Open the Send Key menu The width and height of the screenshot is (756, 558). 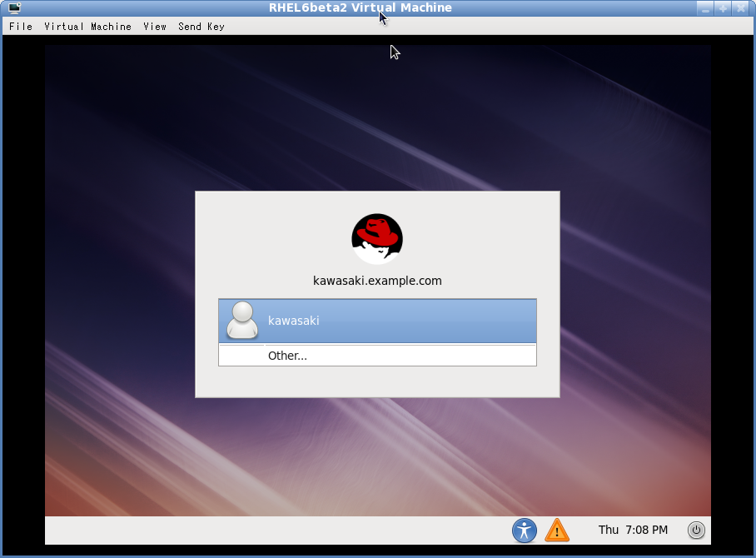coord(201,27)
